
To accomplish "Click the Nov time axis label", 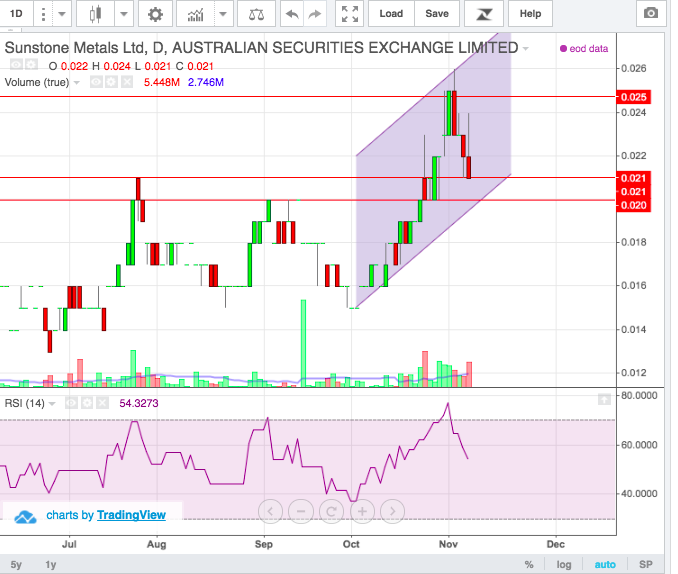I will click(448, 544).
